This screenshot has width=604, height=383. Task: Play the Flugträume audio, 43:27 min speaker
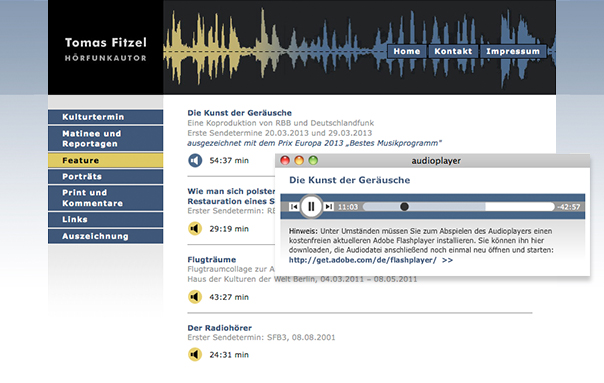point(195,297)
